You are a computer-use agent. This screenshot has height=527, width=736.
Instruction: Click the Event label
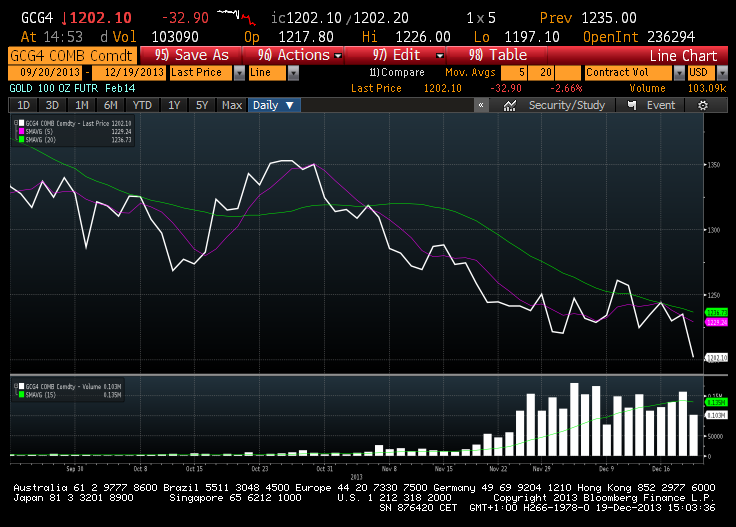[x=661, y=105]
